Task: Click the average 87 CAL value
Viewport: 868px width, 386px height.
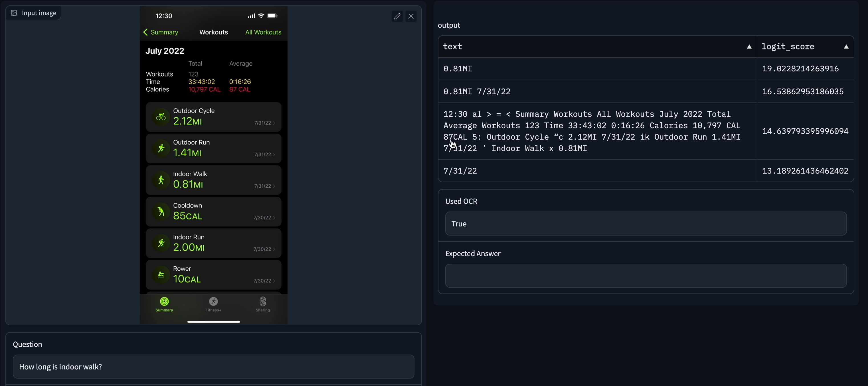Action: [240, 90]
